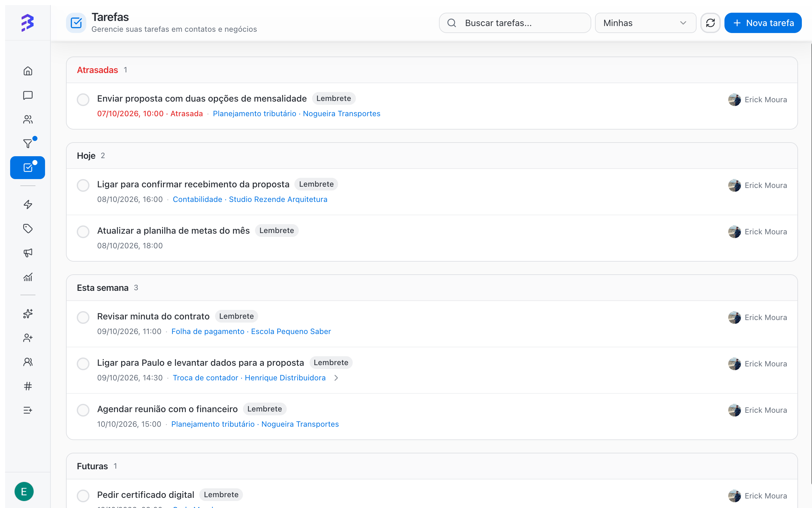Open the hashtag channels icon in sidebar
Viewport: 812px width, 508px height.
pyautogui.click(x=28, y=386)
